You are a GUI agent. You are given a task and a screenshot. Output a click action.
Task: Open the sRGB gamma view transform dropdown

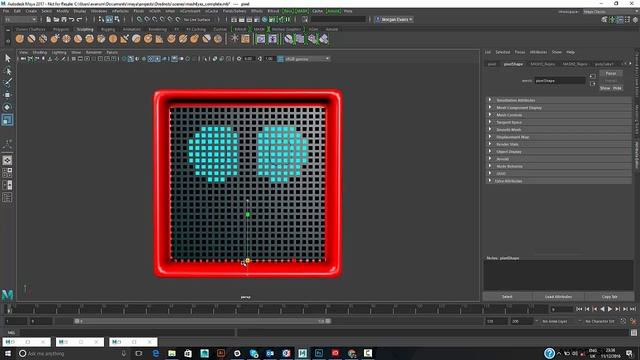307,59
